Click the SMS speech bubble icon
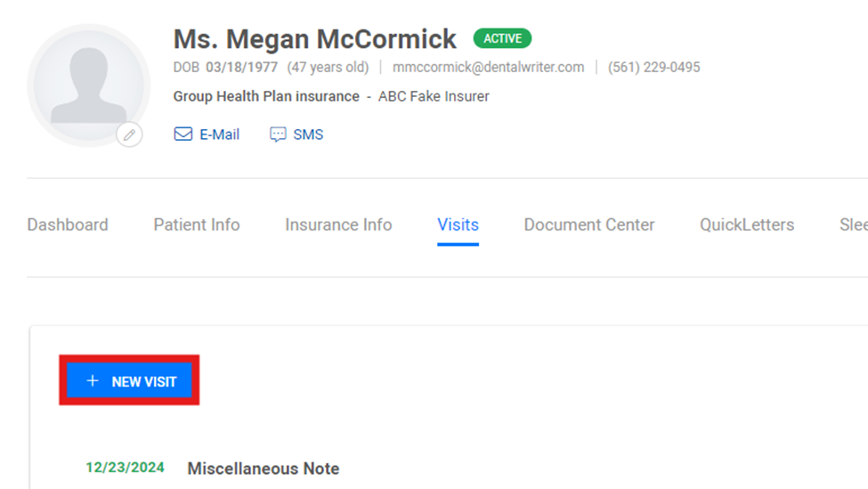 278,134
